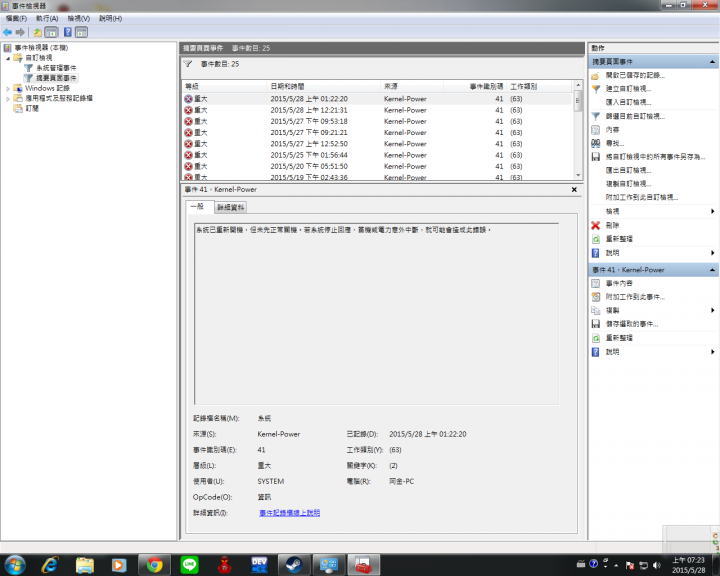Select event dated 2015/5/27 下午 09:53:18

pyautogui.click(x=377, y=122)
